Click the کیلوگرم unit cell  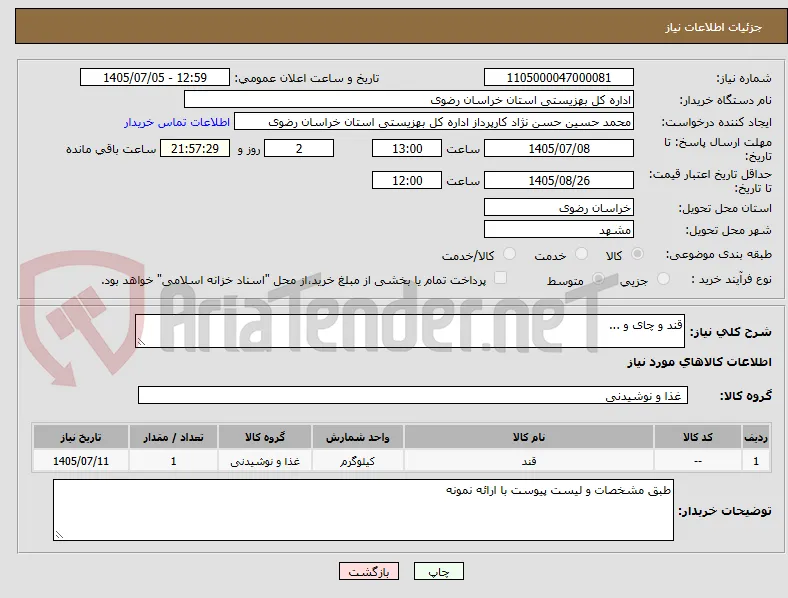coord(357,460)
